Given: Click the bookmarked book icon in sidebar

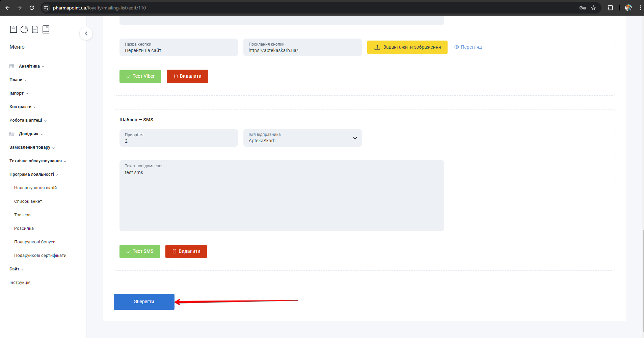Looking at the screenshot, I should point(46,29).
